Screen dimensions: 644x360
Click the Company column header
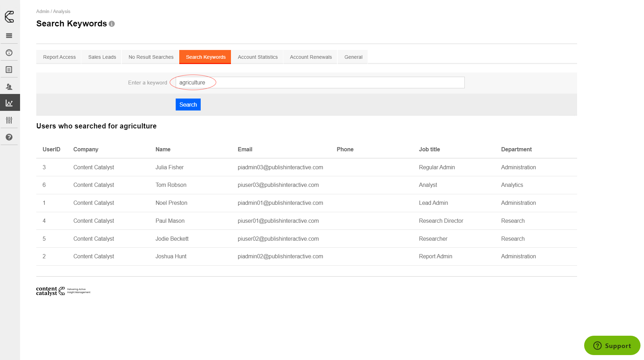coord(86,150)
